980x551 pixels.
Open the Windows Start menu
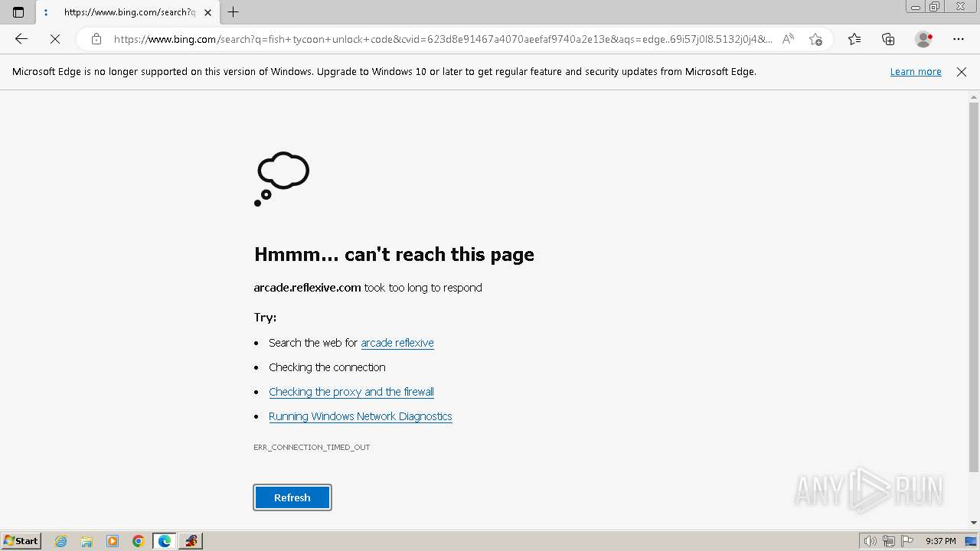21,541
